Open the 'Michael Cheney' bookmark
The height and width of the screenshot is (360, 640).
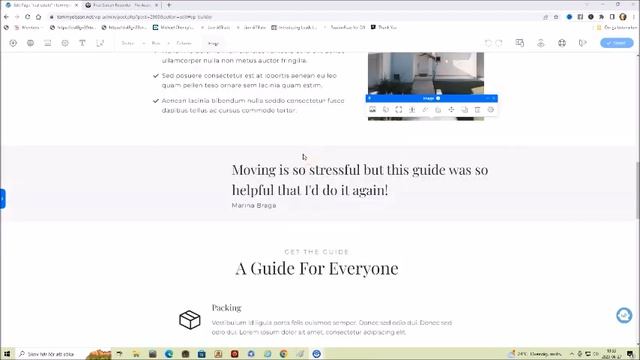(x=173, y=27)
